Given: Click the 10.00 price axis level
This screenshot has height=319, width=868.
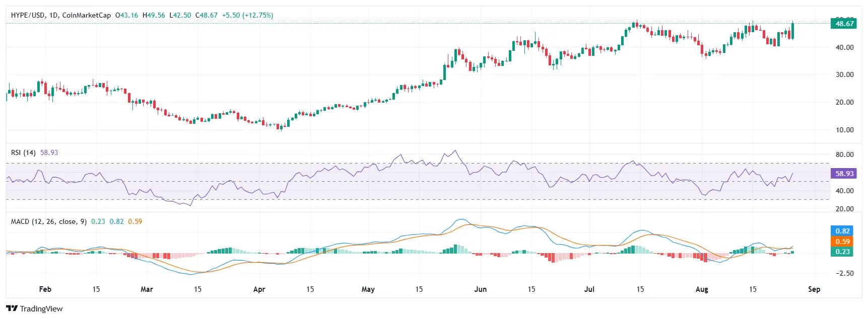Looking at the screenshot, I should pos(844,130).
